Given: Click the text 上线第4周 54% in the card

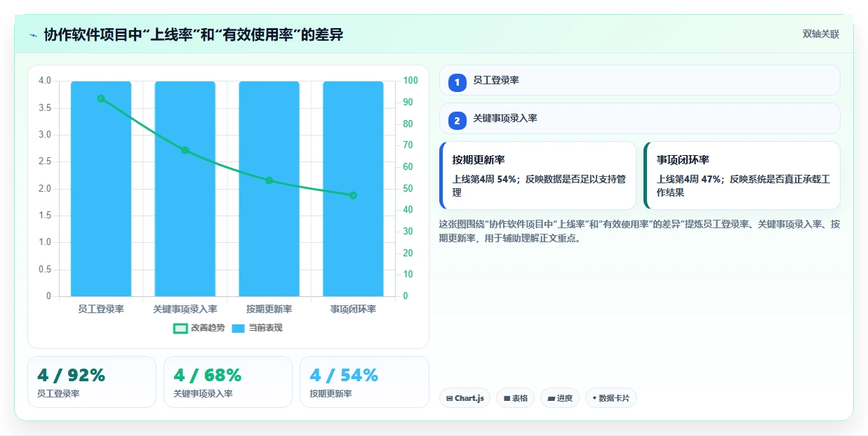Looking at the screenshot, I should 484,179.
